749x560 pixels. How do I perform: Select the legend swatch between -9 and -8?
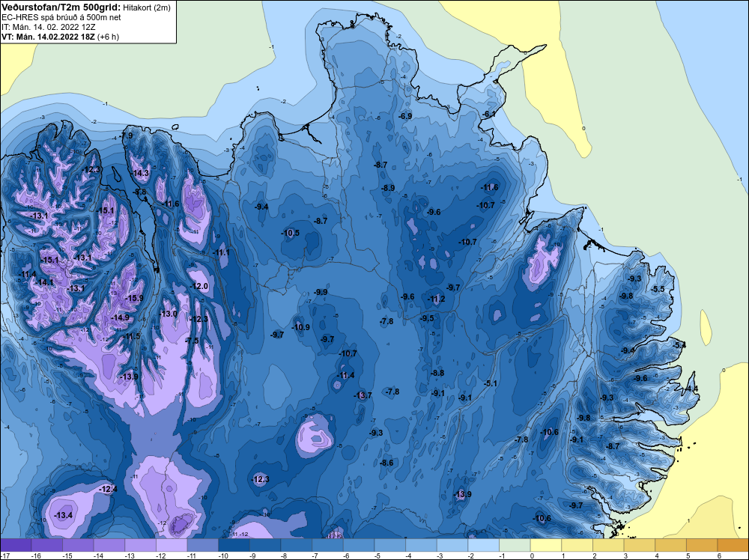(265, 545)
